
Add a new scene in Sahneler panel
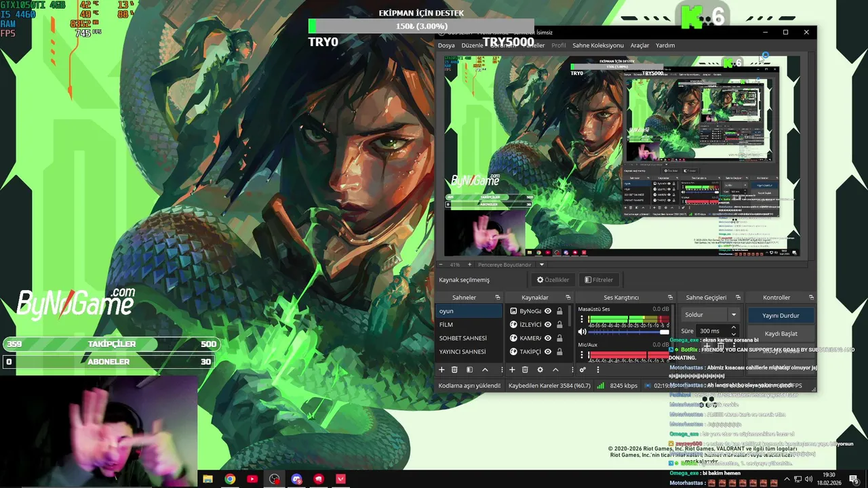tap(441, 369)
